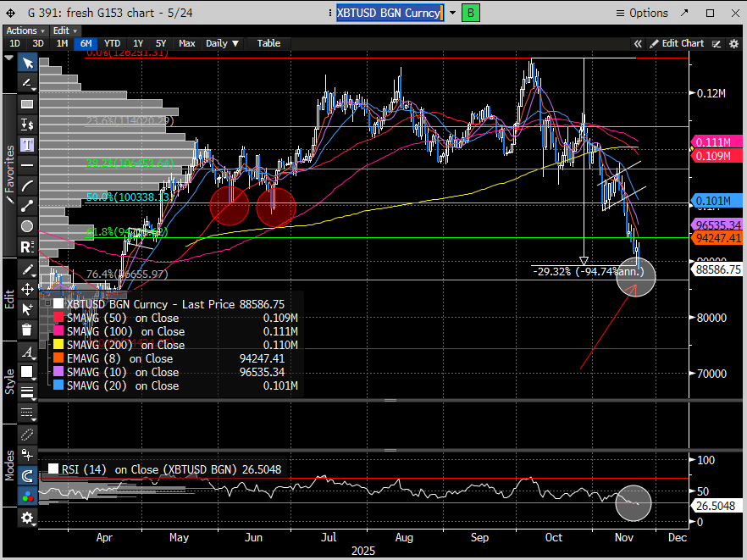Toggle the magnet snap mode
This screenshot has width=747, height=560.
click(27, 475)
